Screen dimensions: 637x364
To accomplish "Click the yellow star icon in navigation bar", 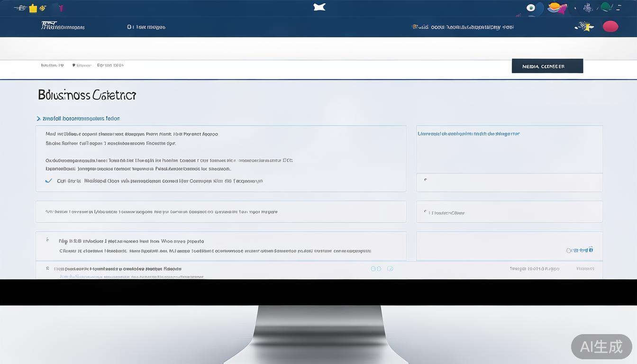I will tap(585, 27).
